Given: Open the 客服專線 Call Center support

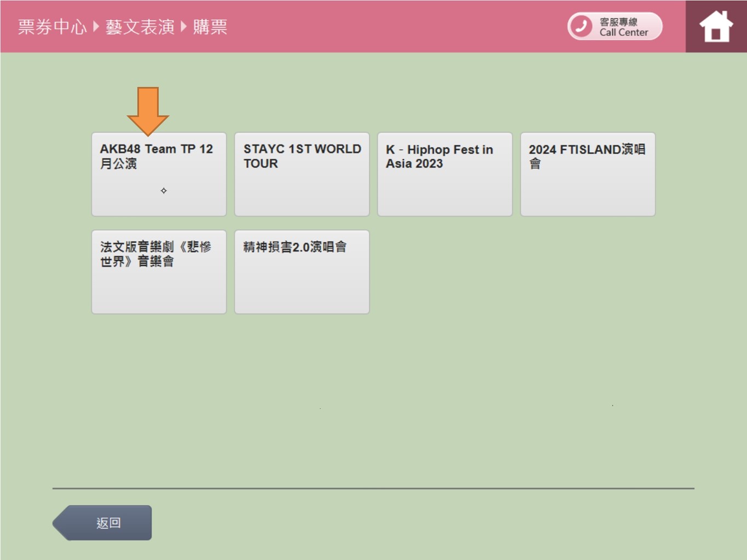Looking at the screenshot, I should 623,27.
